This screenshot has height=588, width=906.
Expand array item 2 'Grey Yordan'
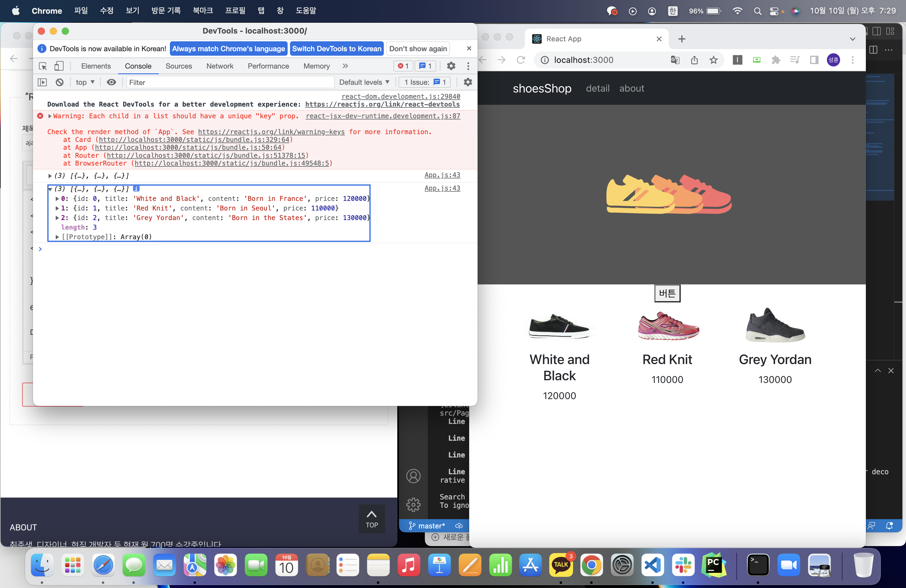[x=57, y=218]
